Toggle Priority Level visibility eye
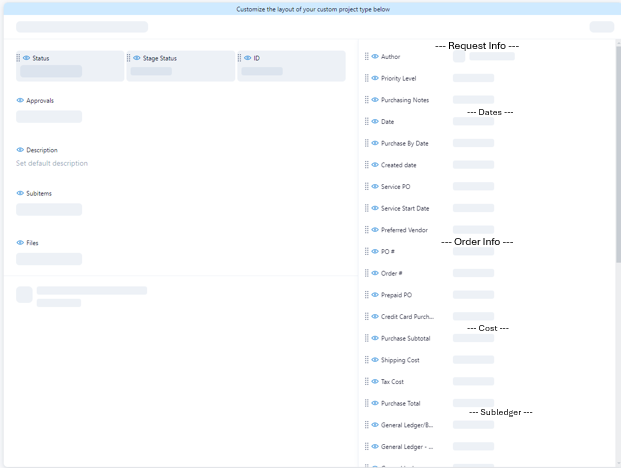 tap(375, 78)
